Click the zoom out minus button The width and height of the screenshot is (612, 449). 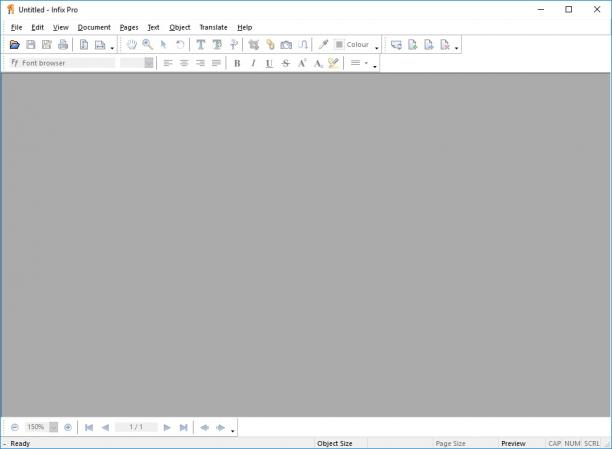[15, 427]
